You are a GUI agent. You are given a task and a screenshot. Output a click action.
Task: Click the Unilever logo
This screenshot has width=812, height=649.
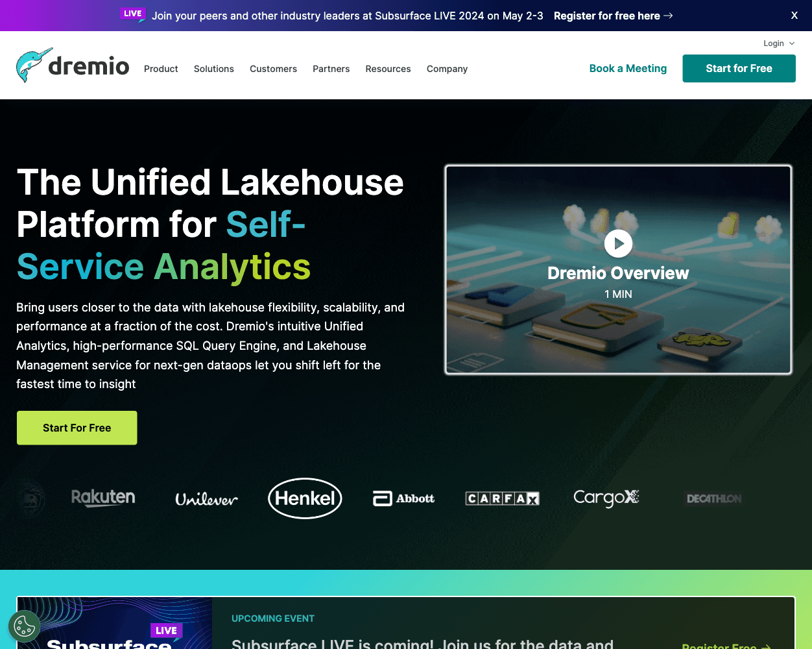pyautogui.click(x=206, y=498)
